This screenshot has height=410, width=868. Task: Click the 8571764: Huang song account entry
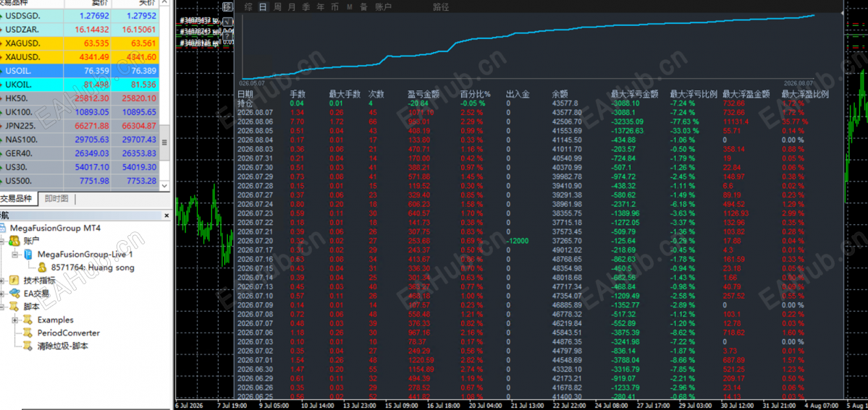tap(93, 268)
